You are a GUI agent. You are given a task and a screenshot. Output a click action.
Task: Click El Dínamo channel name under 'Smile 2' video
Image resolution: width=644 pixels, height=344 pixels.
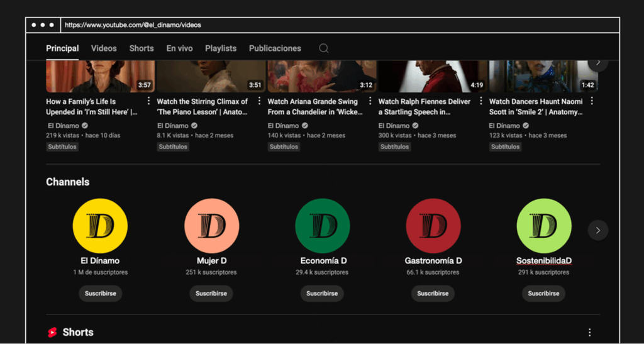pyautogui.click(x=505, y=126)
